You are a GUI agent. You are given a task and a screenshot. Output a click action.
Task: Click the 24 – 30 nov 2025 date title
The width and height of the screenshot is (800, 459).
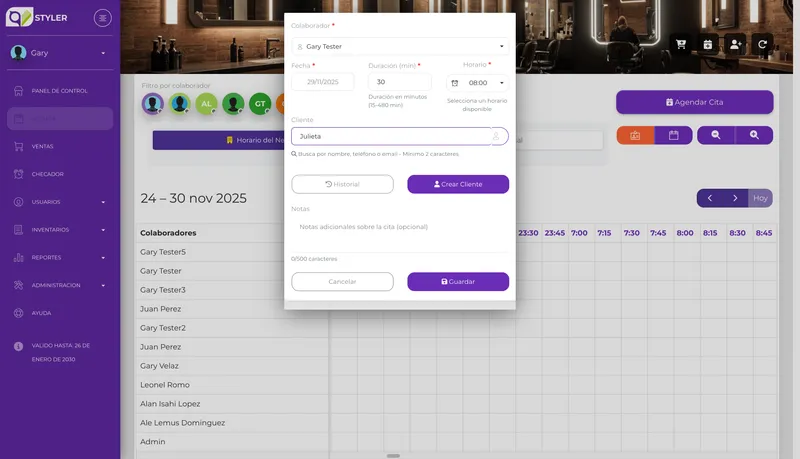coord(193,198)
